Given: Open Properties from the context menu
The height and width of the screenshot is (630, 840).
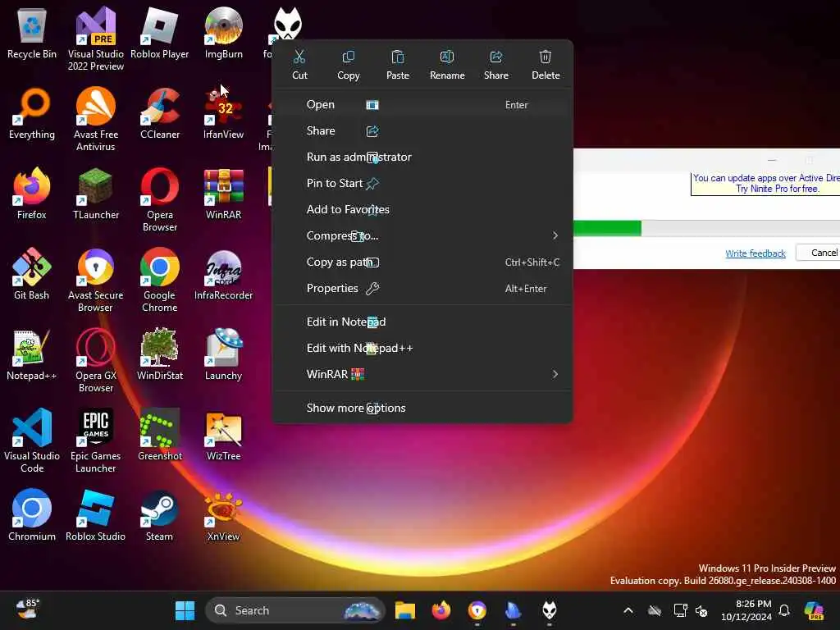Looking at the screenshot, I should tap(422, 288).
